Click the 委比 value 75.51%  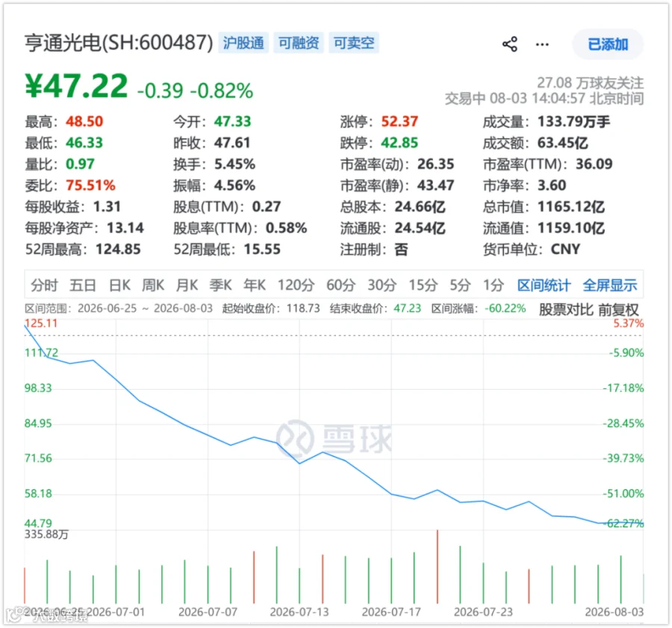click(x=90, y=186)
